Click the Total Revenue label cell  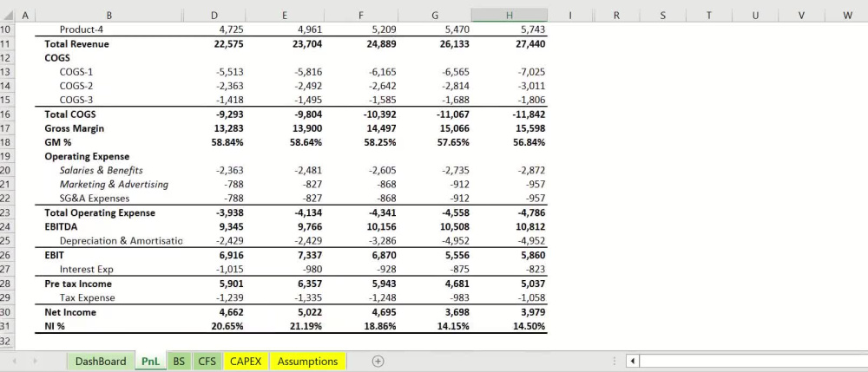pos(109,44)
